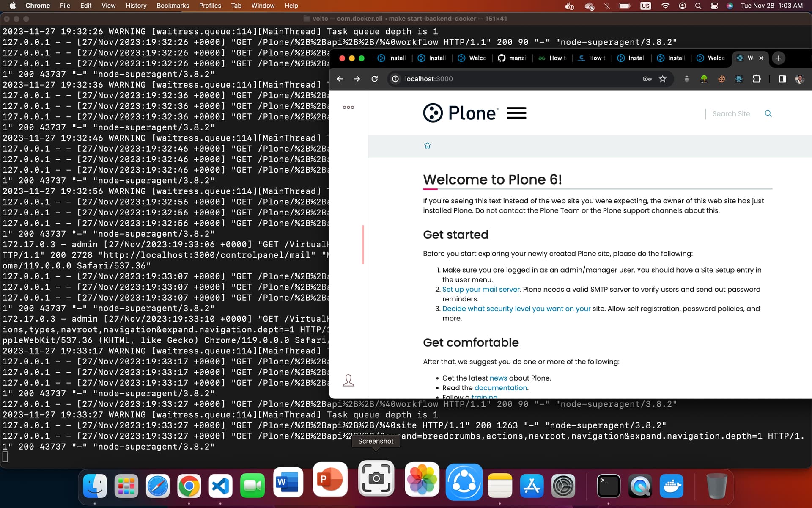Open the React Developer Tools extension icon
This screenshot has width=812, height=508.
pos(739,79)
